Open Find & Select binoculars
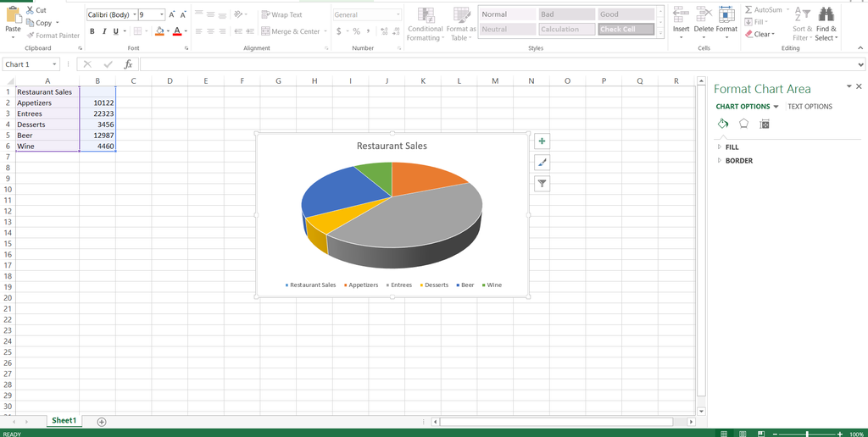The width and height of the screenshot is (868, 437). click(826, 25)
